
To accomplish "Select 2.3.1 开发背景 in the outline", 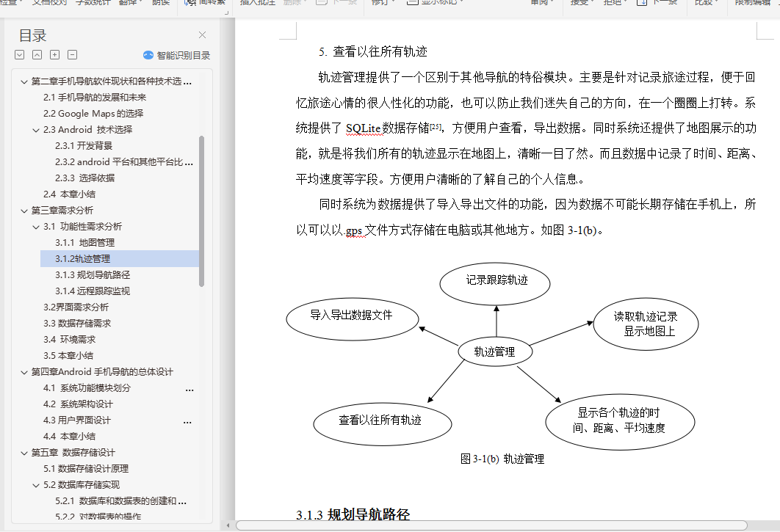I will tap(84, 146).
